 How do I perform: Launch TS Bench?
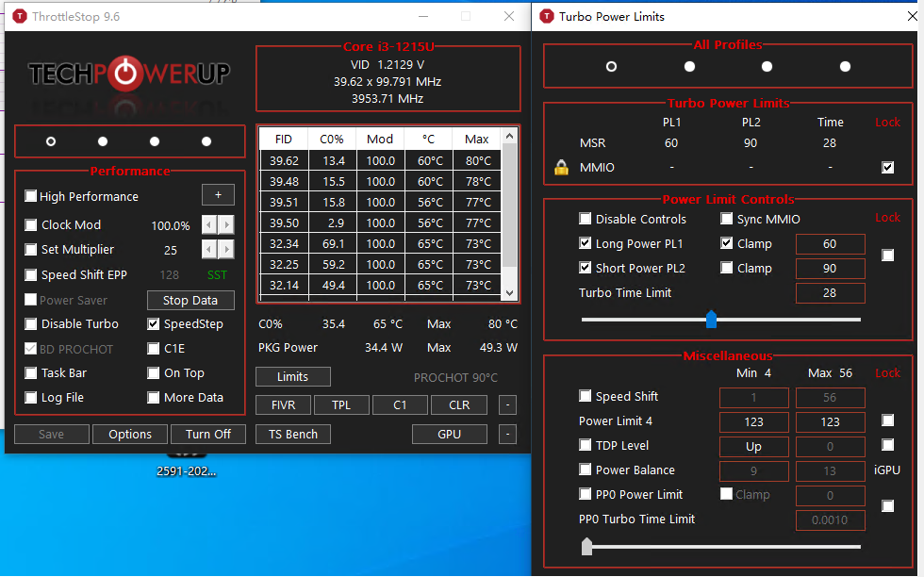(292, 435)
